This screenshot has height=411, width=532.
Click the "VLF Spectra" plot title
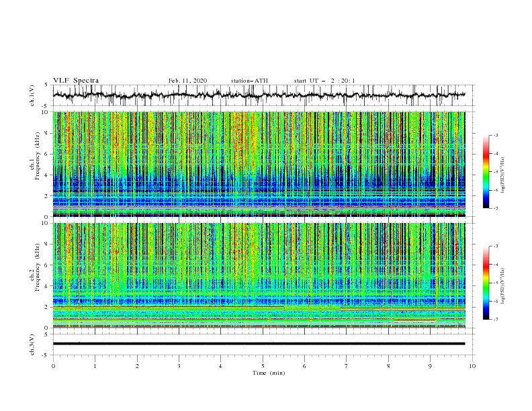pyautogui.click(x=76, y=81)
